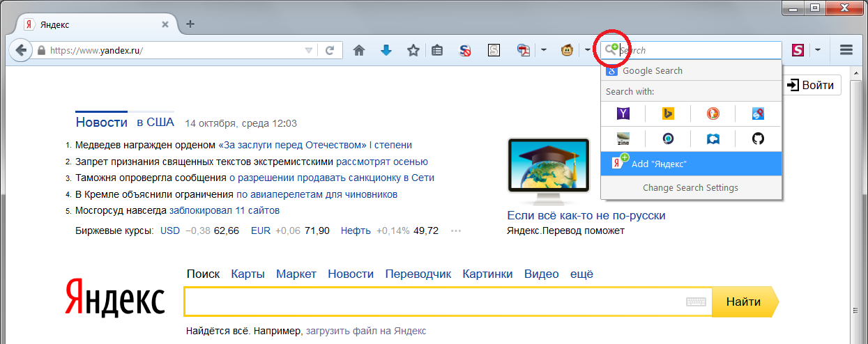Search with DuckDuckGo engine icon
Image resolution: width=868 pixels, height=344 pixels.
click(x=713, y=114)
